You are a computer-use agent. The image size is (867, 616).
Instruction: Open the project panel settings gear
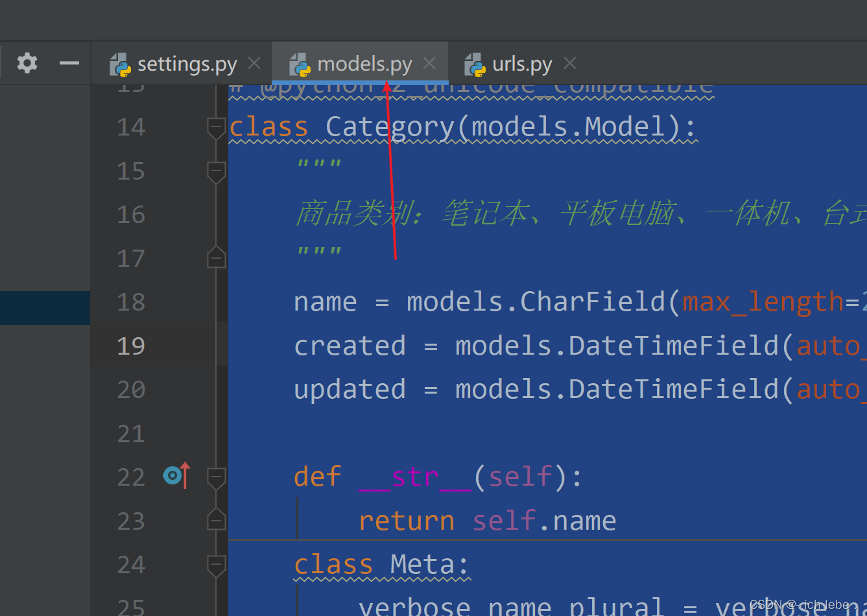coord(27,63)
